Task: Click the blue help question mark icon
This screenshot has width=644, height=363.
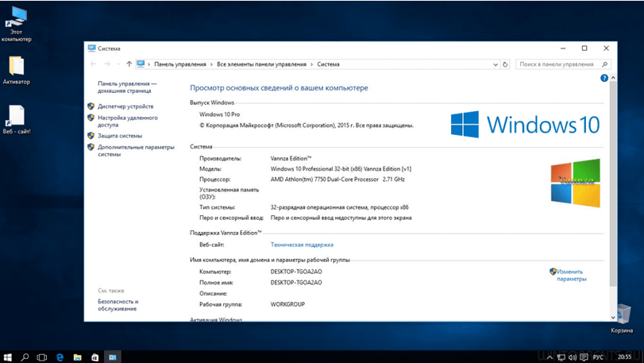Action: coord(604,78)
